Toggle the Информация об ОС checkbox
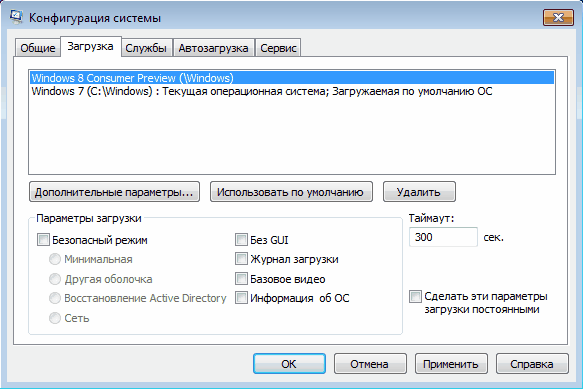The image size is (583, 389). 241,298
